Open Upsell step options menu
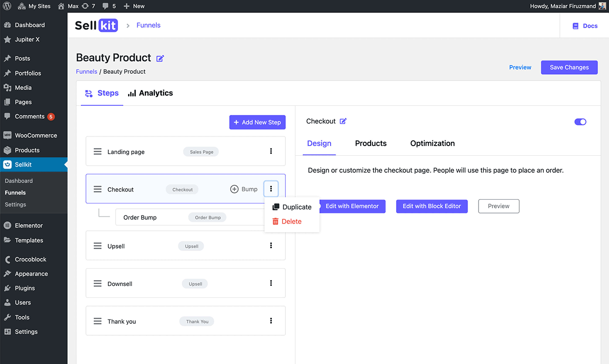This screenshot has width=609, height=364. [x=271, y=246]
